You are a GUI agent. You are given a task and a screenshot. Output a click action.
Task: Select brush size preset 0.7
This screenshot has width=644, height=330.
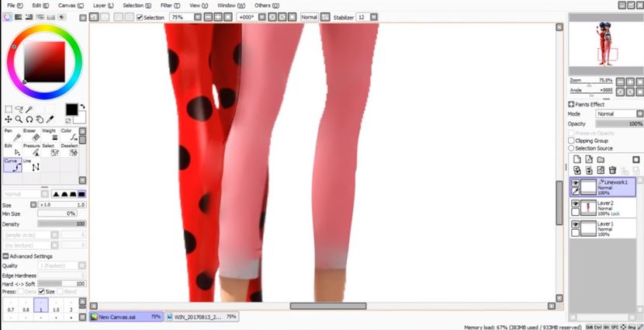[11, 305]
